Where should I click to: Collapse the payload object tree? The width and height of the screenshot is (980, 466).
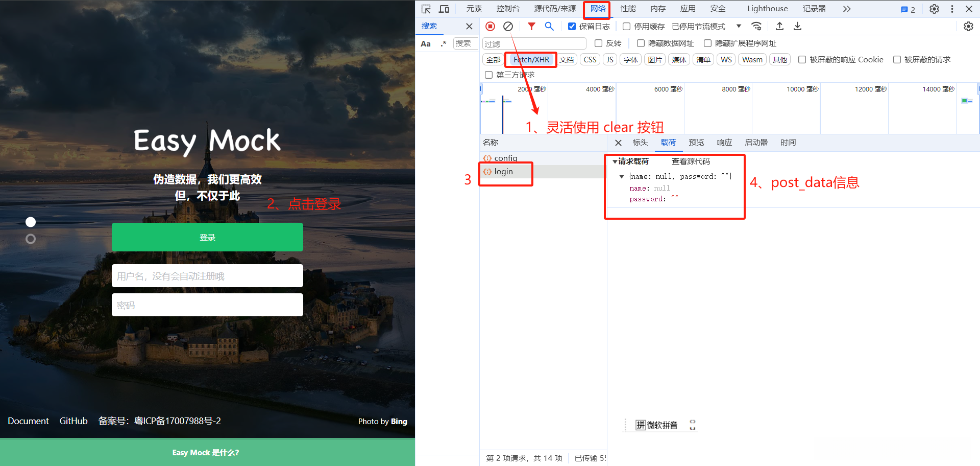pyautogui.click(x=621, y=176)
